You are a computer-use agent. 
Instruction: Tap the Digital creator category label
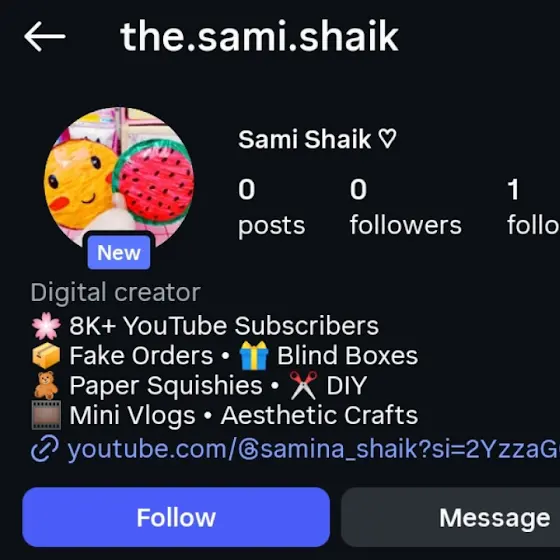pos(115,293)
